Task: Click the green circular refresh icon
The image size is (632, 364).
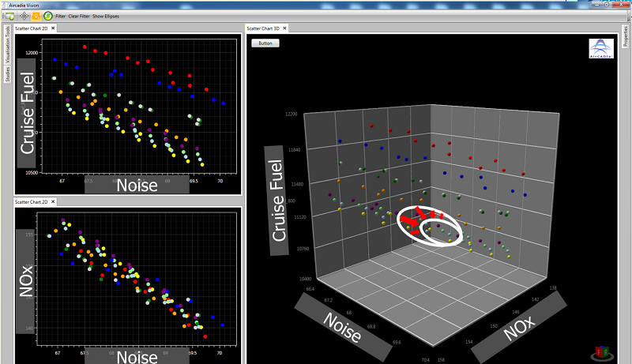Action: click(x=48, y=16)
